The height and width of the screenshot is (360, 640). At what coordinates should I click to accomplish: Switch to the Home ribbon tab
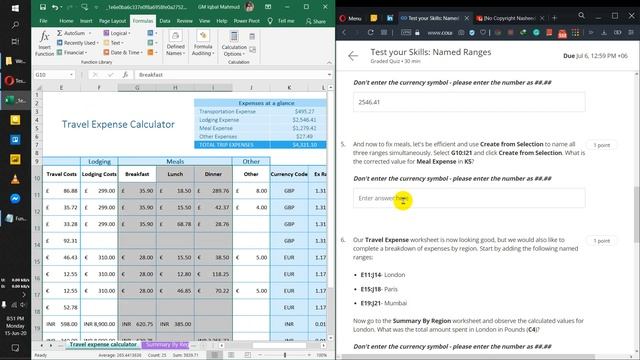66,21
